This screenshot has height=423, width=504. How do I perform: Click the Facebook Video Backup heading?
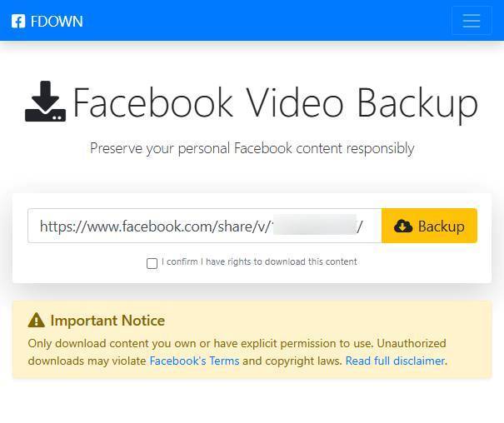click(x=275, y=102)
